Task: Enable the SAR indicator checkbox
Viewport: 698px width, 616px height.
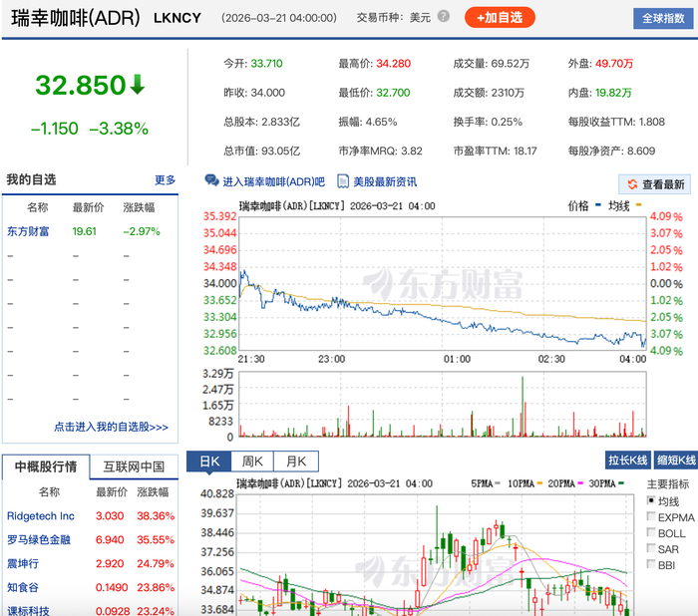Action: click(652, 549)
